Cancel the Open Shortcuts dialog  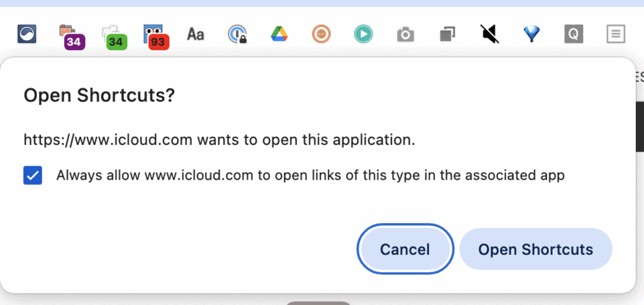click(405, 249)
